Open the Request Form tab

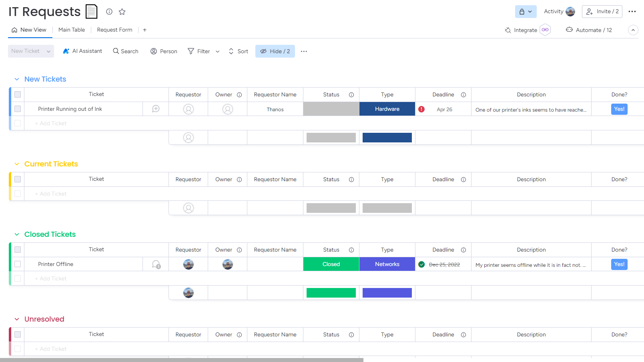(114, 30)
